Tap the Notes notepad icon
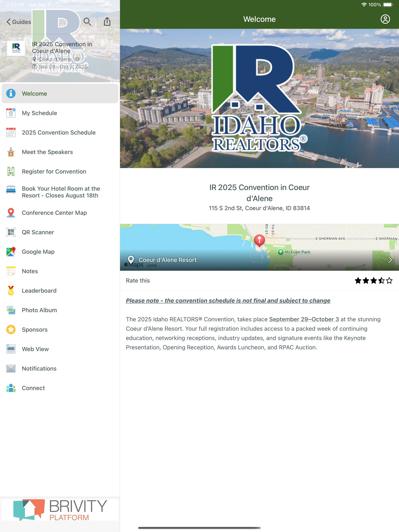The height and width of the screenshot is (532, 399). tap(11, 271)
